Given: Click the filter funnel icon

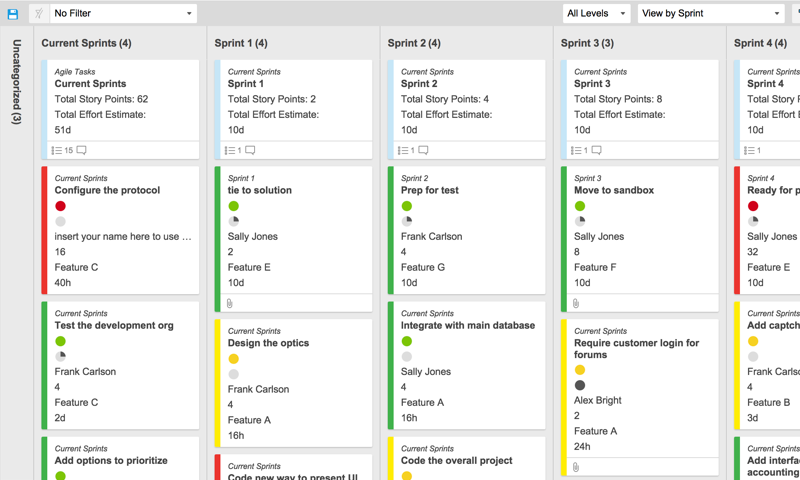Looking at the screenshot, I should pyautogui.click(x=39, y=14).
